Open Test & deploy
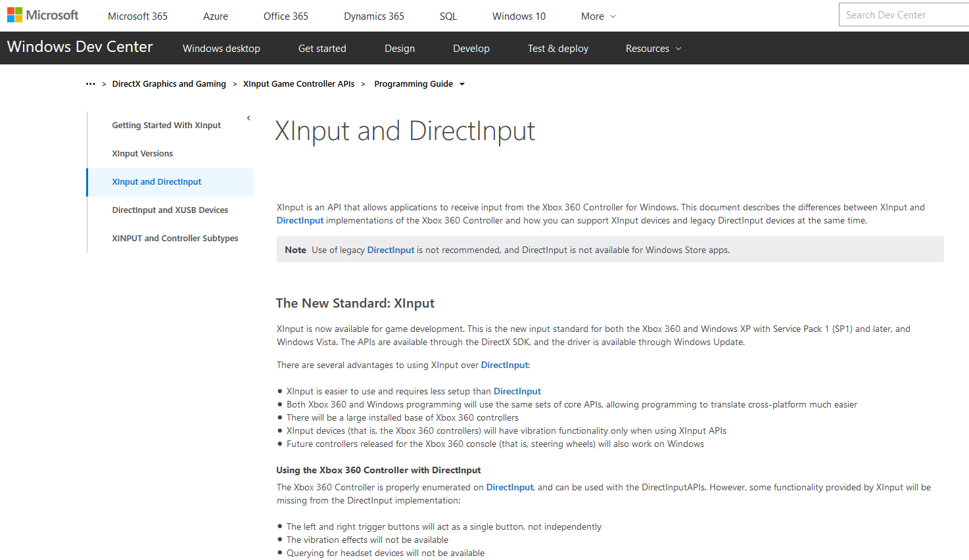 558,49
